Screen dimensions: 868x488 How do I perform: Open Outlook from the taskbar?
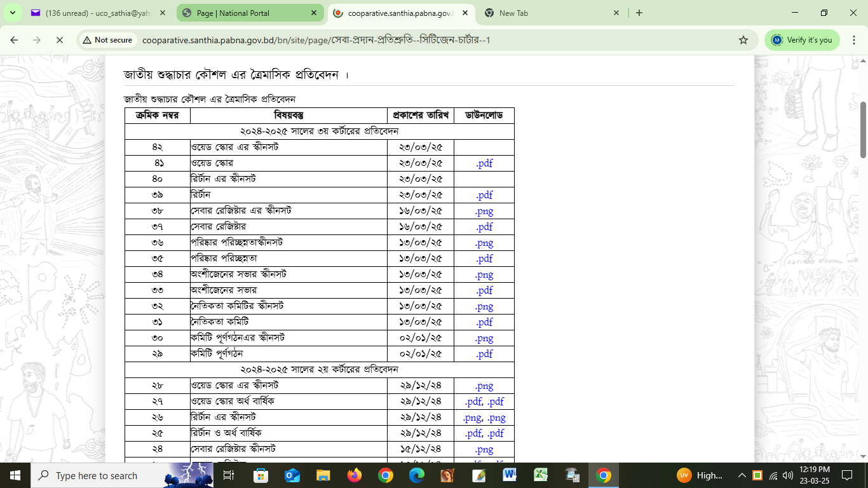tap(292, 475)
